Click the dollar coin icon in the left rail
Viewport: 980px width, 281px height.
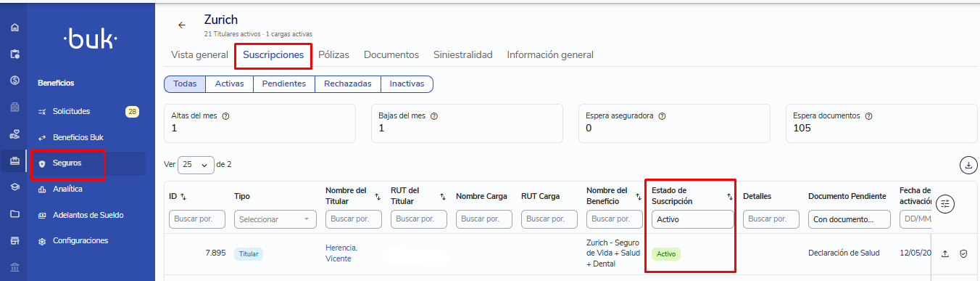pyautogui.click(x=14, y=80)
